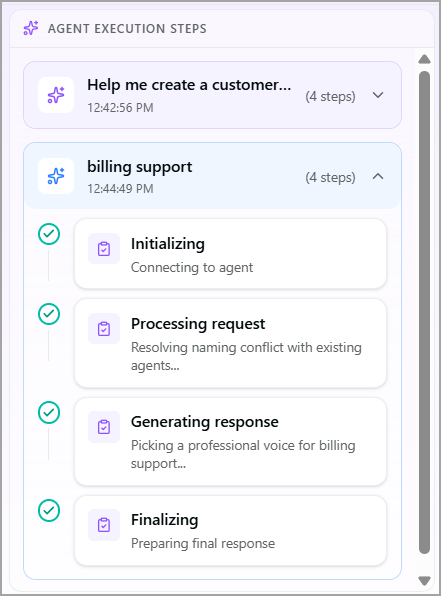
Task: Click the green checkmark next to Processing request
Action: [49, 314]
